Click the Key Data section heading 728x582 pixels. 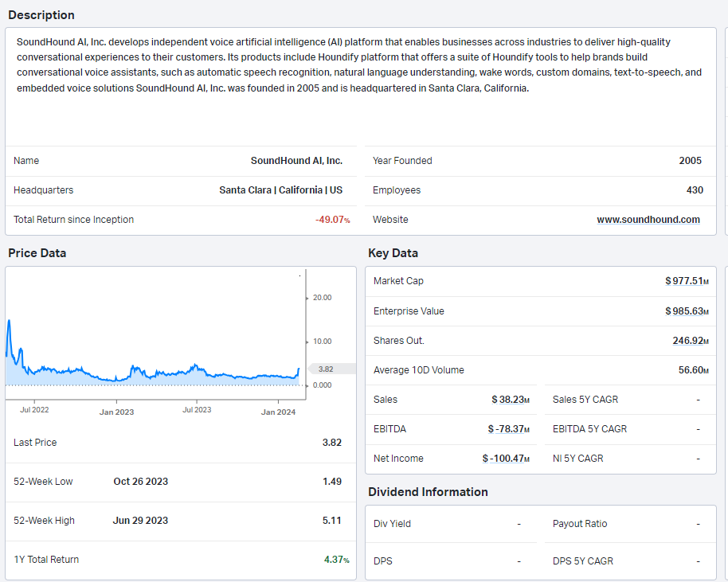(393, 253)
